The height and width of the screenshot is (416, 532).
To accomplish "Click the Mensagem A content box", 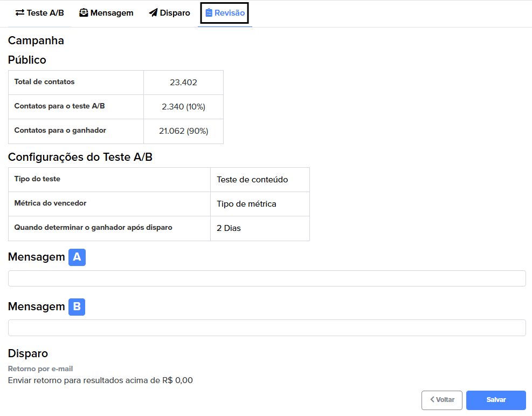I will point(267,278).
